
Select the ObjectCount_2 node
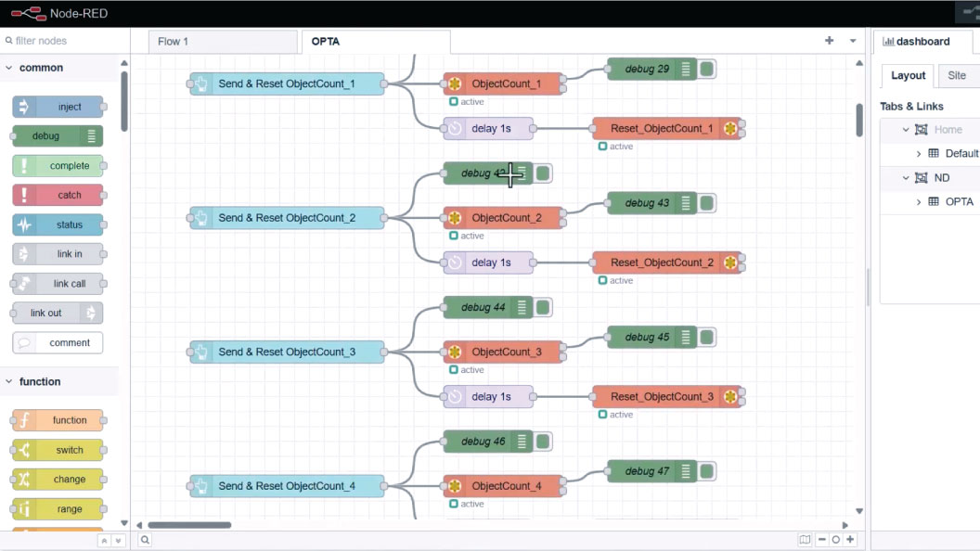pos(505,218)
